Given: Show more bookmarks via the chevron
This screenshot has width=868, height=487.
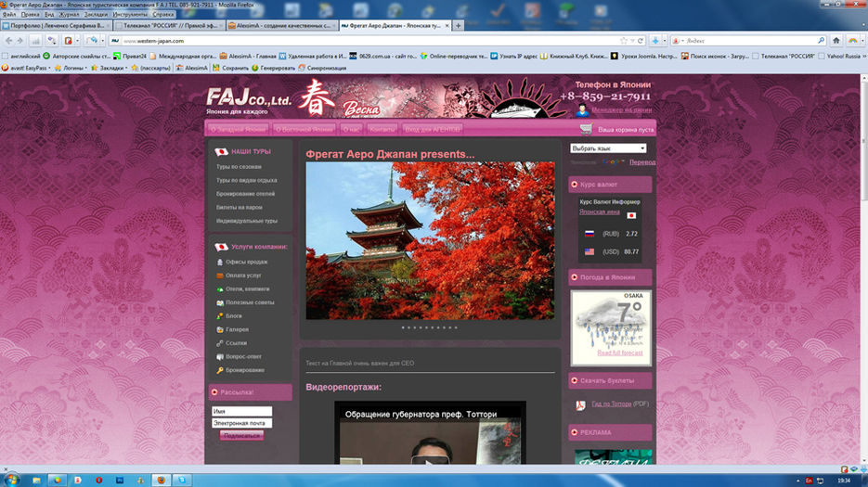Looking at the screenshot, I should point(864,56).
